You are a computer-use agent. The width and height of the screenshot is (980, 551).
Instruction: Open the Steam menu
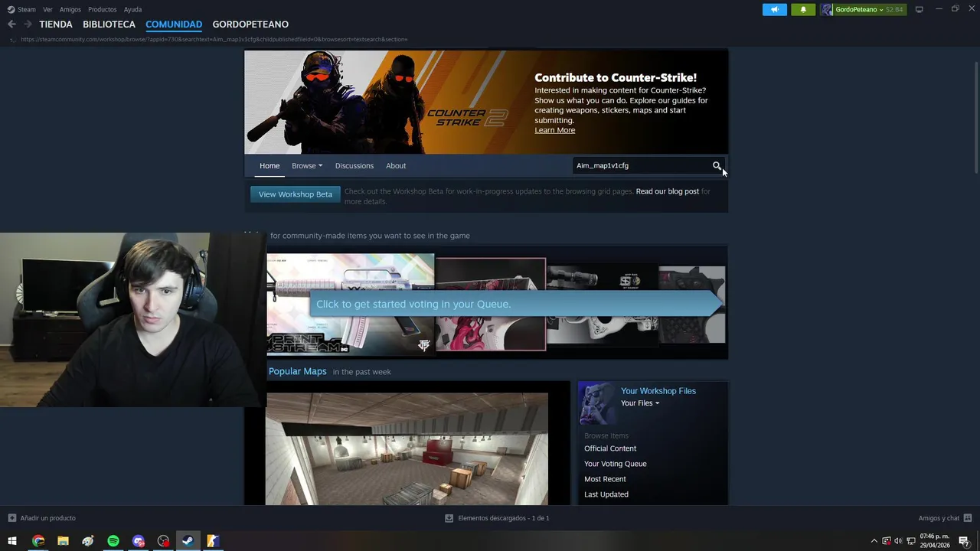click(x=22, y=9)
